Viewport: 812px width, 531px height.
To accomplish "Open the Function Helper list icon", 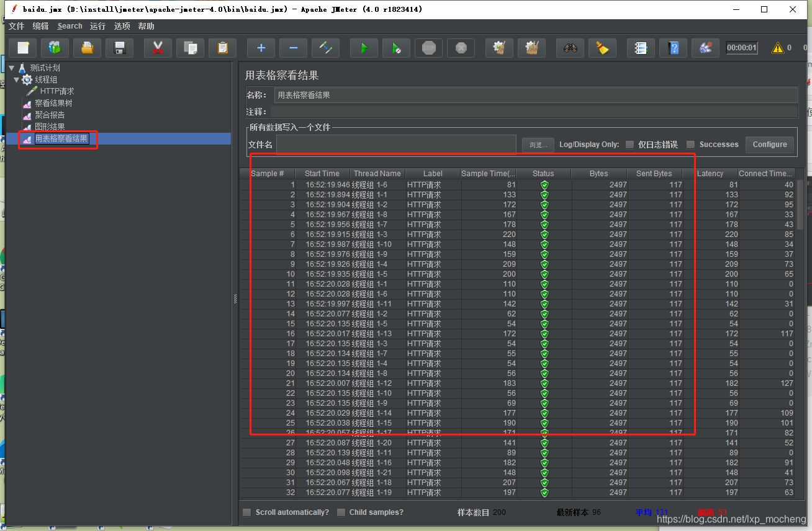I will click(641, 48).
